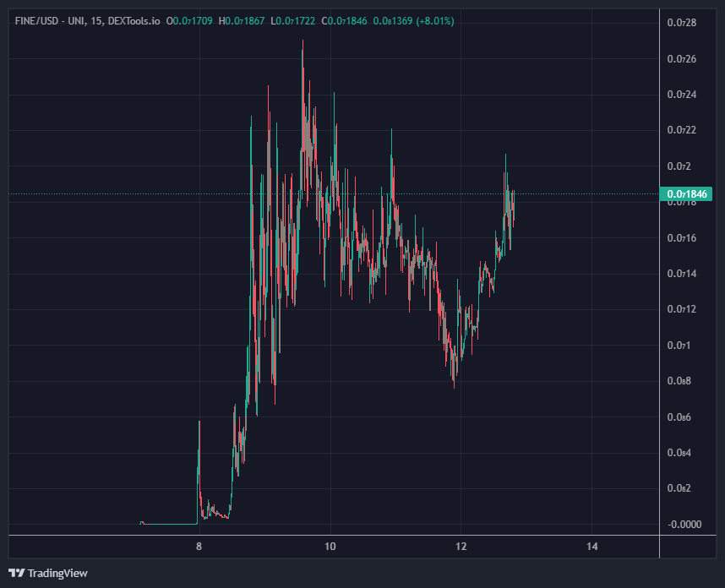Click the -0.0000 price axis label
This screenshot has height=588, width=725.
684,524
